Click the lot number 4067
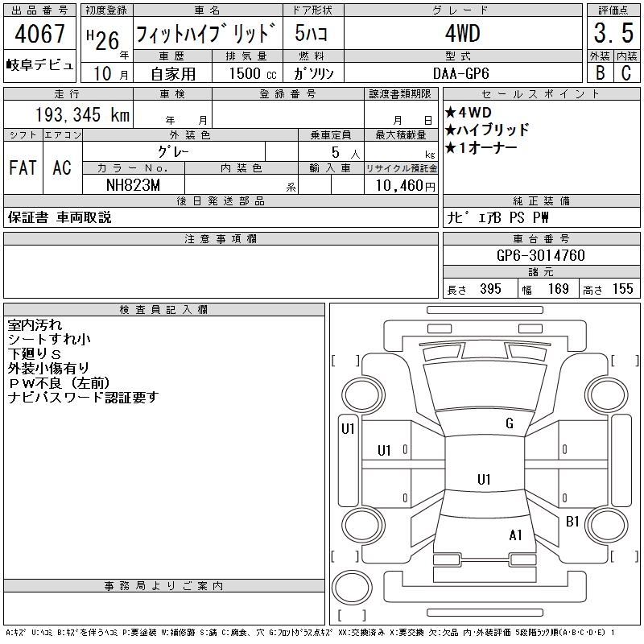Screen dimensions: 644x644 pos(40,36)
